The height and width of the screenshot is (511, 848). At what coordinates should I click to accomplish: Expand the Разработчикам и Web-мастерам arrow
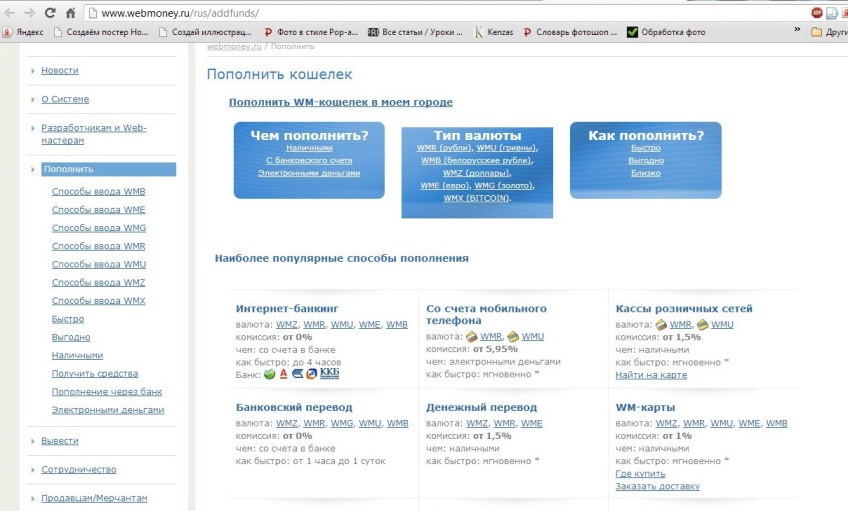tap(33, 128)
